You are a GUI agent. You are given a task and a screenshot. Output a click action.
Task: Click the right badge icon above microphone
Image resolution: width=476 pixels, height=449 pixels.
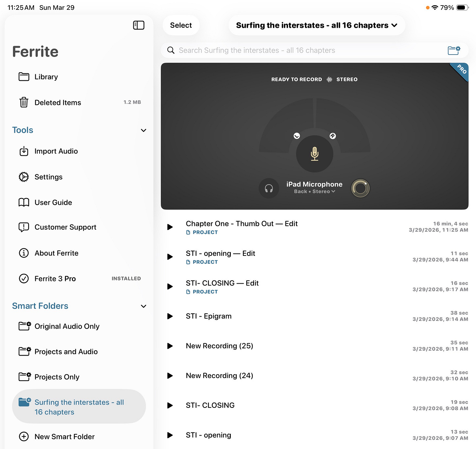[333, 136]
